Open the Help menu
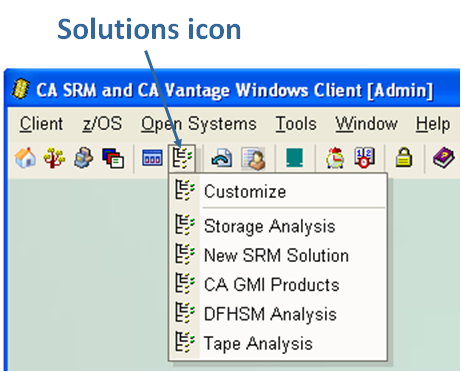 pyautogui.click(x=433, y=124)
